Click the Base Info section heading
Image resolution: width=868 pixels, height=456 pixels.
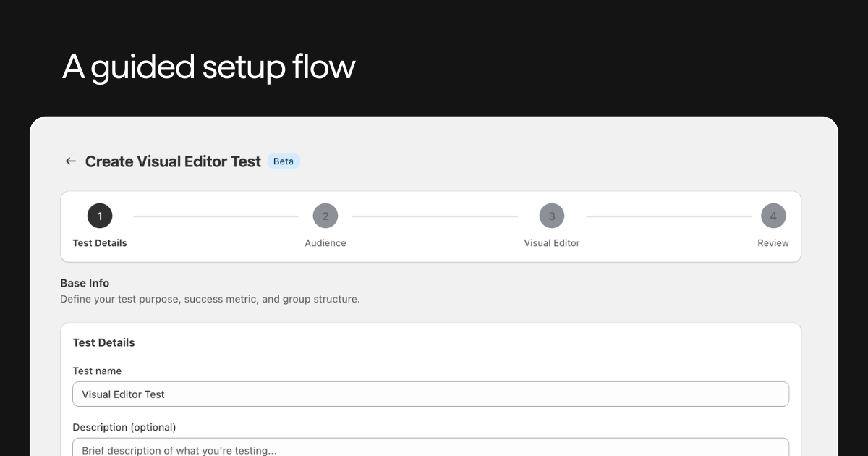coord(85,283)
